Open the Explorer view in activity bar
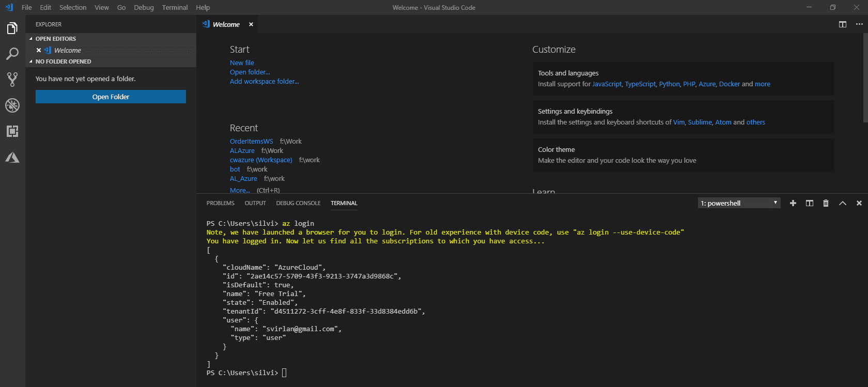 [x=12, y=28]
